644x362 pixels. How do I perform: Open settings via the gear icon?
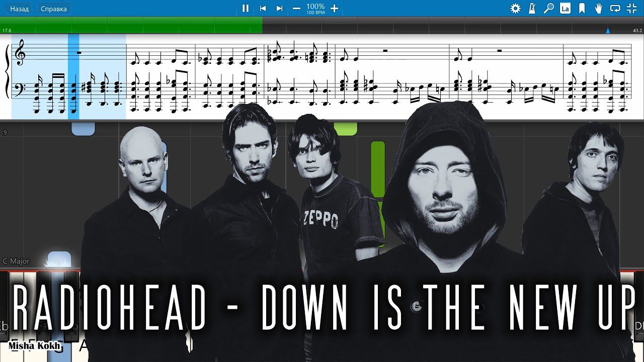pyautogui.click(x=515, y=8)
